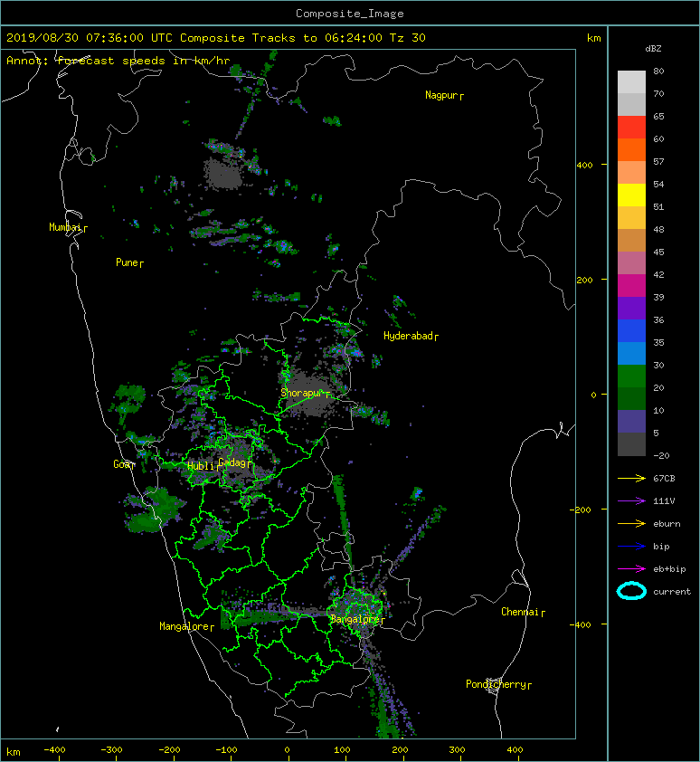Click the 200 tick on vertical axis
Image resolution: width=700 pixels, height=762 pixels.
pyautogui.click(x=585, y=281)
